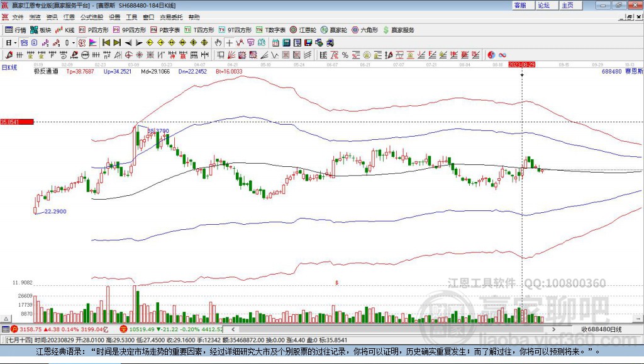This screenshot has height=364, width=644.
Task: Click the floppy disk save icon
Action: point(308,43)
